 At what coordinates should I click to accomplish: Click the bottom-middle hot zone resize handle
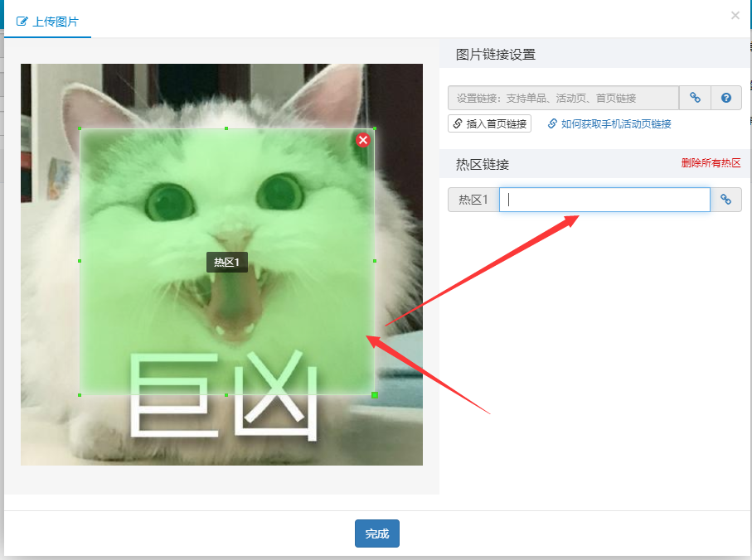tap(227, 395)
